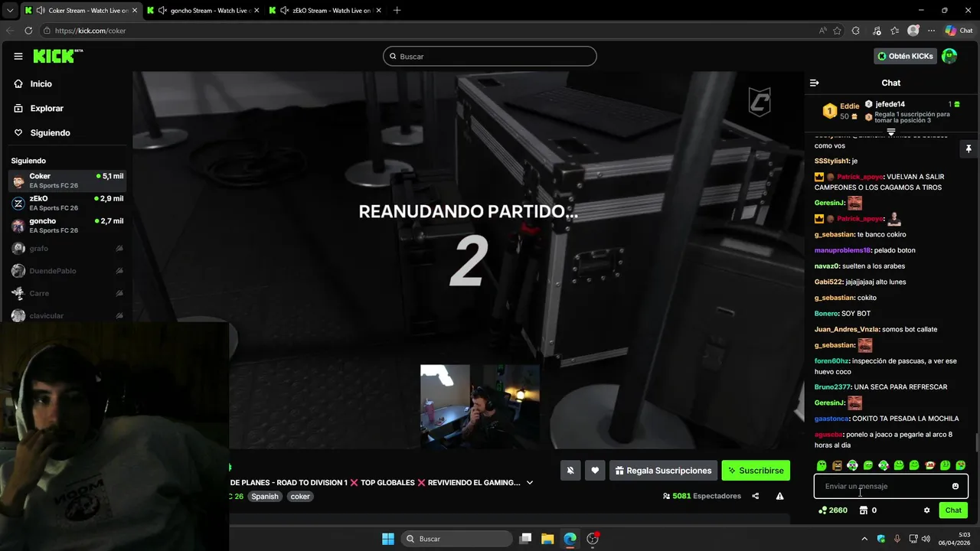Click the channel points balance 2660
Image resolution: width=980 pixels, height=551 pixels.
pyautogui.click(x=833, y=510)
